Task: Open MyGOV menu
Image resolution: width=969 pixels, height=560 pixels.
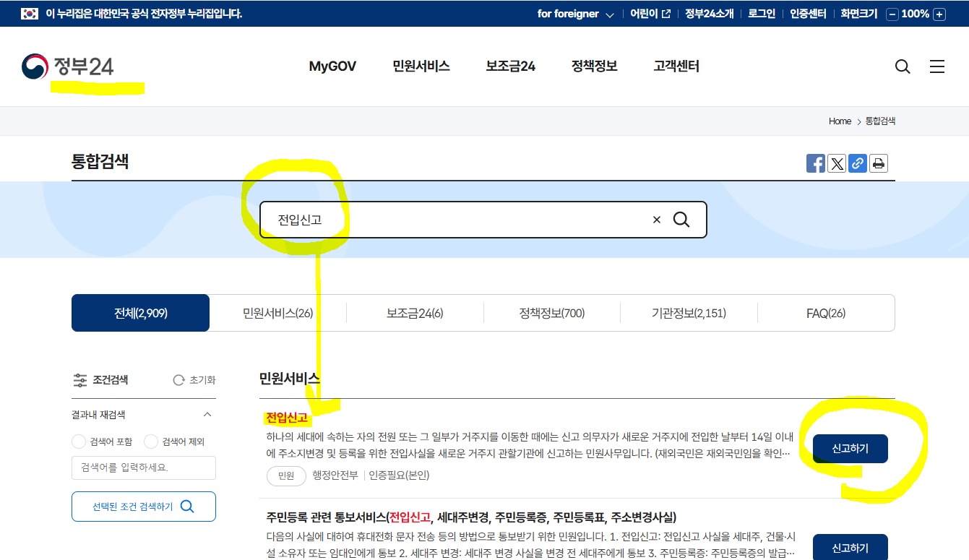Action: (332, 66)
